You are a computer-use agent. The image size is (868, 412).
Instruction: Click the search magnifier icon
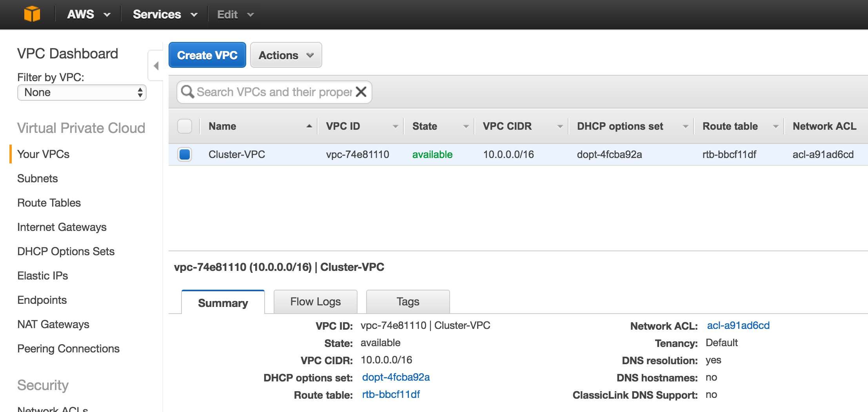coord(187,92)
